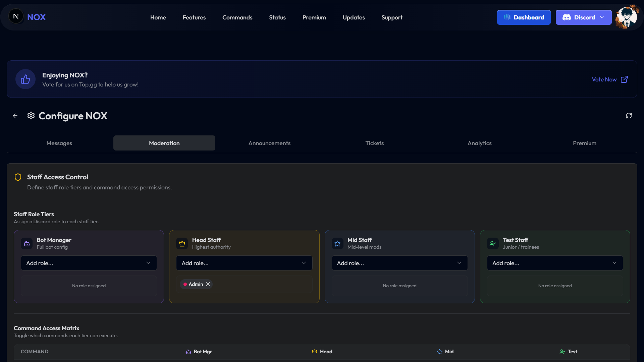
Task: Click the 'Junior / trainees' subtitle text
Action: 521,247
